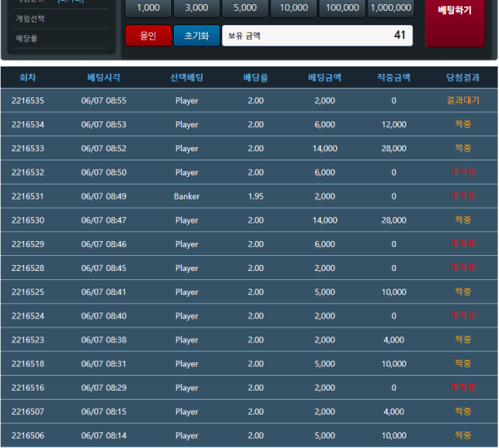Choose the 5,000 bet amount chip

245,7
